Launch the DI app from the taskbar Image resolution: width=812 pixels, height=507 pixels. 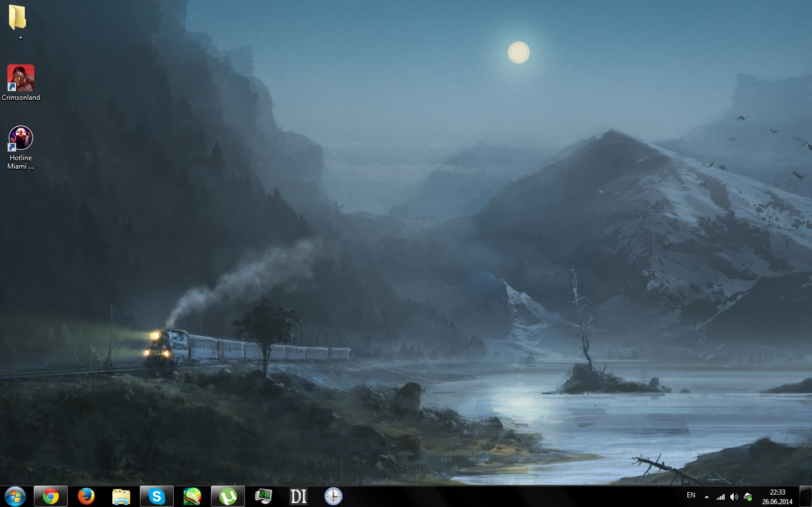pos(299,496)
